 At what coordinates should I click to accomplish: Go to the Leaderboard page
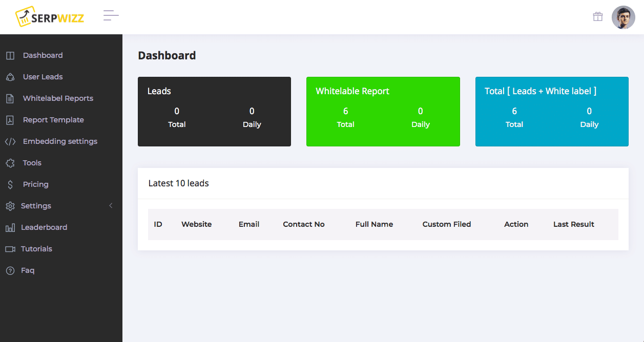44,227
